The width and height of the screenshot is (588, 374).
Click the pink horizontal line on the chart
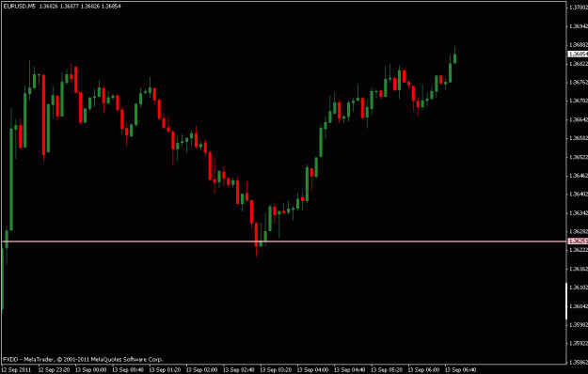pos(284,242)
